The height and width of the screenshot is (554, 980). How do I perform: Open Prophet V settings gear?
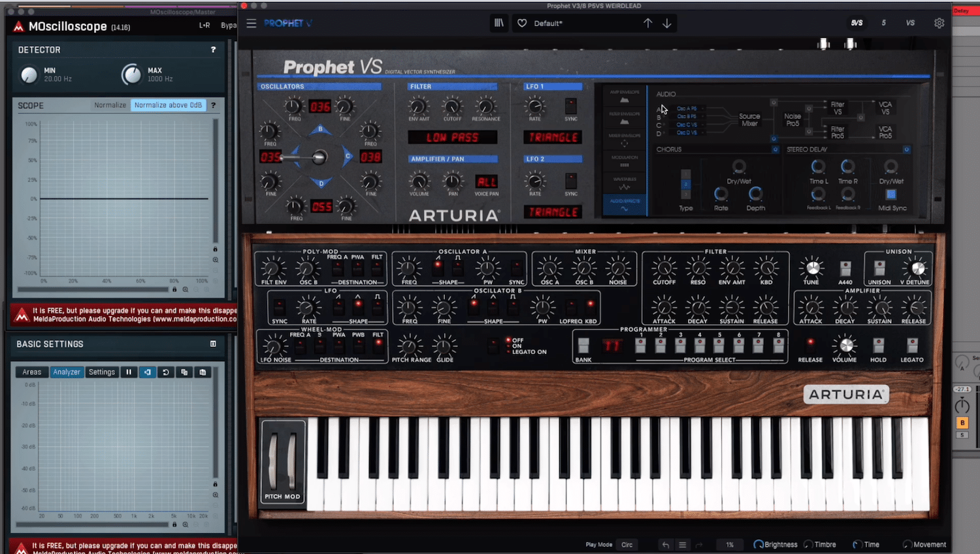pyautogui.click(x=939, y=23)
